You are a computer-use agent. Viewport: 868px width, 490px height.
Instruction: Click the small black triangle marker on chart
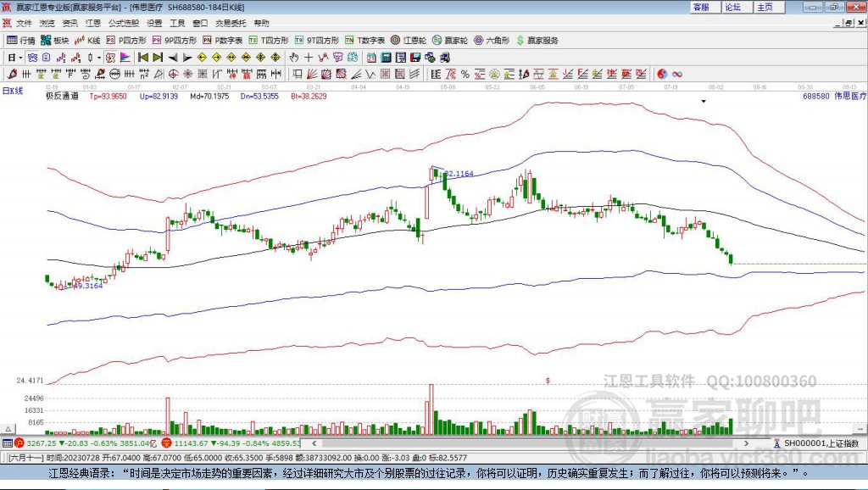[704, 102]
